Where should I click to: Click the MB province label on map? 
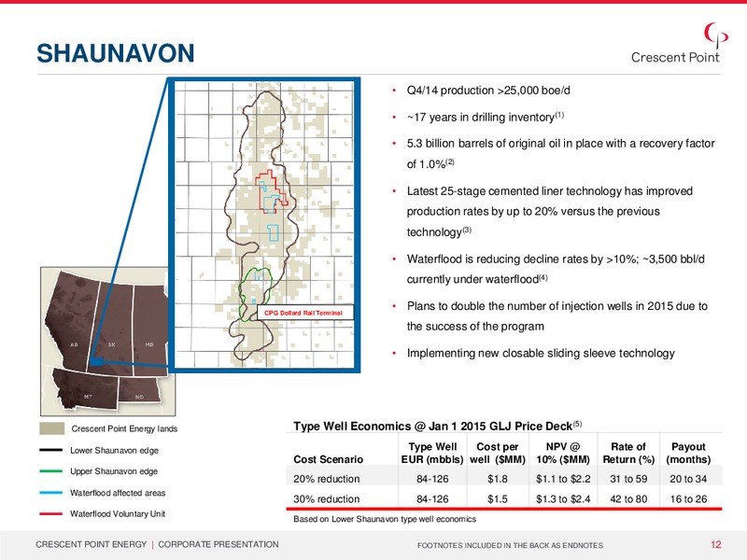point(149,344)
